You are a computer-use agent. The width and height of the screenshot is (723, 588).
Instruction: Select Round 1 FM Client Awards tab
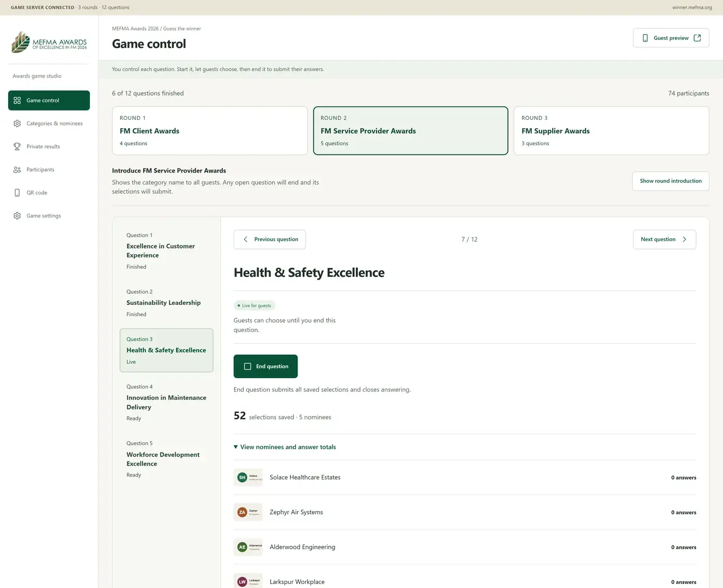[210, 131]
